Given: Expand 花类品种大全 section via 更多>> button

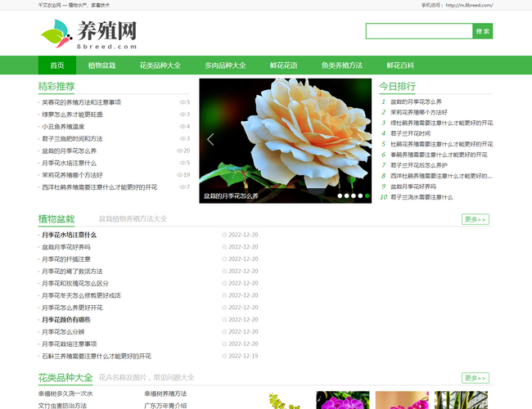Looking at the screenshot, I should click(475, 378).
